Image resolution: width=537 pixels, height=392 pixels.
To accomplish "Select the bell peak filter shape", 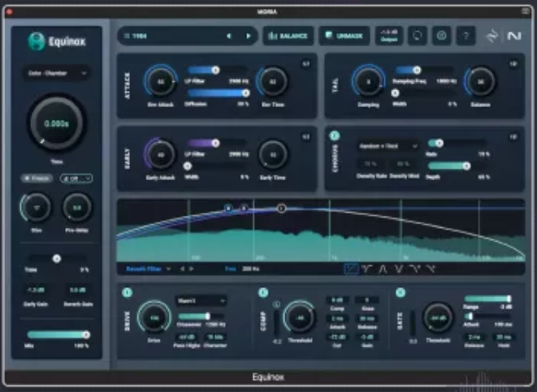I will click(x=383, y=269).
